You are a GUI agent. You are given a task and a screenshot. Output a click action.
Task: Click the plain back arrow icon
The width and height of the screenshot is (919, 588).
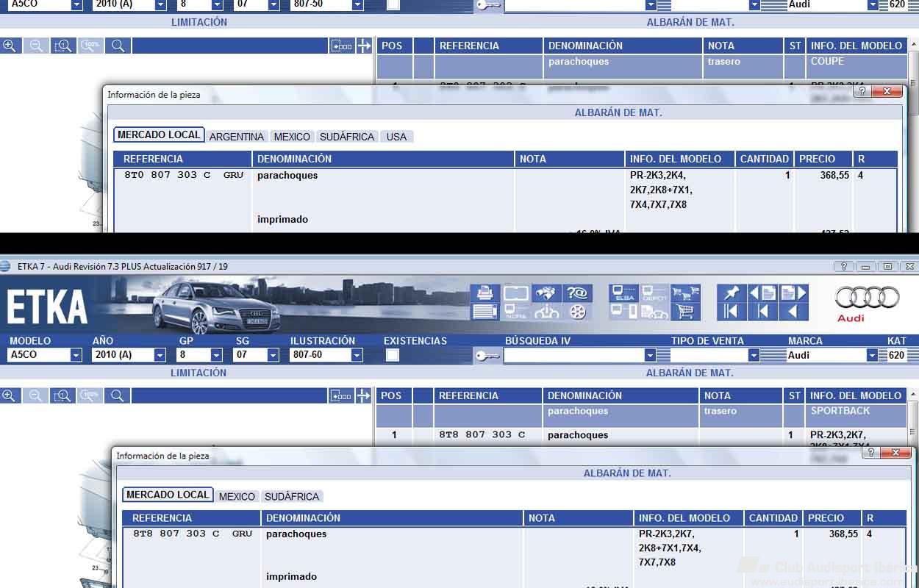(x=793, y=312)
